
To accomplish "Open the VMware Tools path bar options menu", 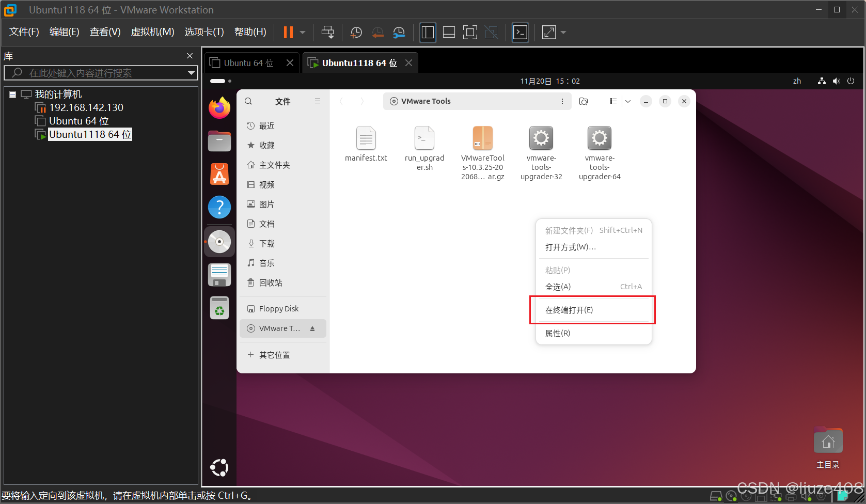I will (562, 101).
